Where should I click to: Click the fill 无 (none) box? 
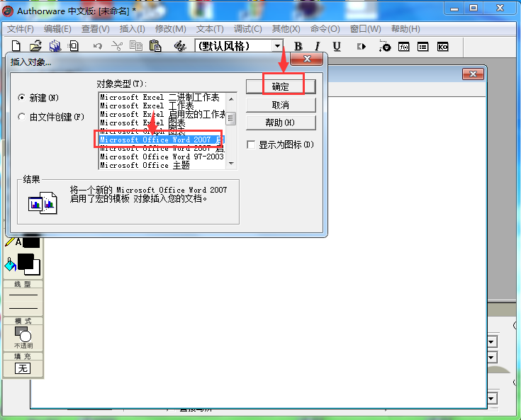[x=23, y=368]
